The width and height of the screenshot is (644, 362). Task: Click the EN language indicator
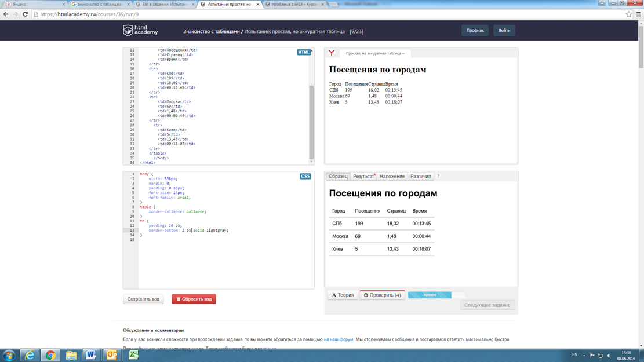pos(574,355)
